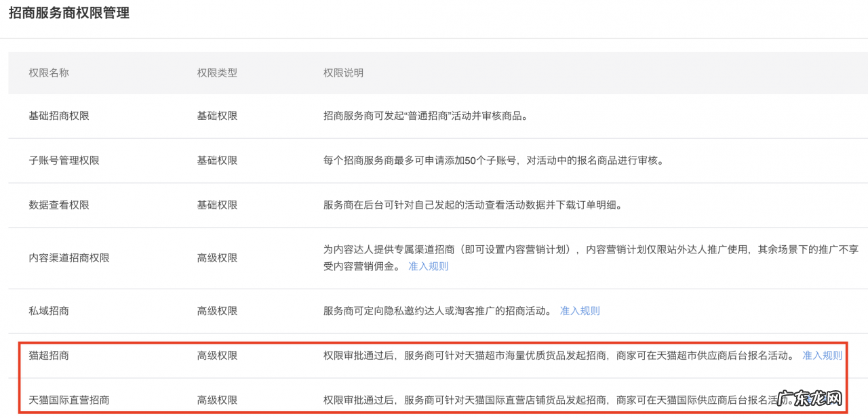The image size is (868, 418).
Task: Select the 数据查看权限 row name
Action: [59, 205]
